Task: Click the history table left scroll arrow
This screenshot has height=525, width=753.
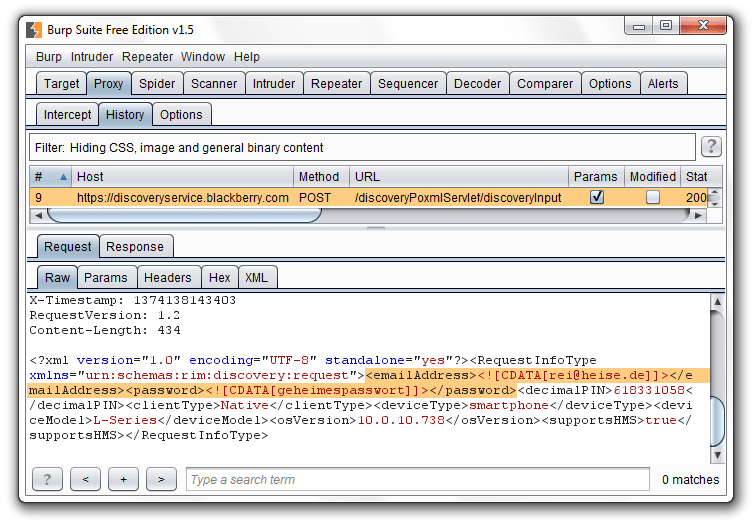Action: click(38, 216)
